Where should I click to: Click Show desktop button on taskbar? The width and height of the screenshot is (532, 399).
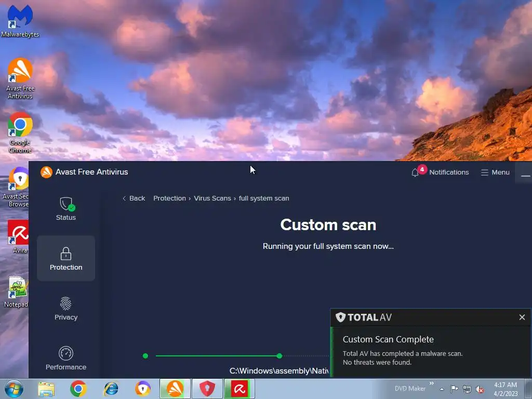(528, 389)
